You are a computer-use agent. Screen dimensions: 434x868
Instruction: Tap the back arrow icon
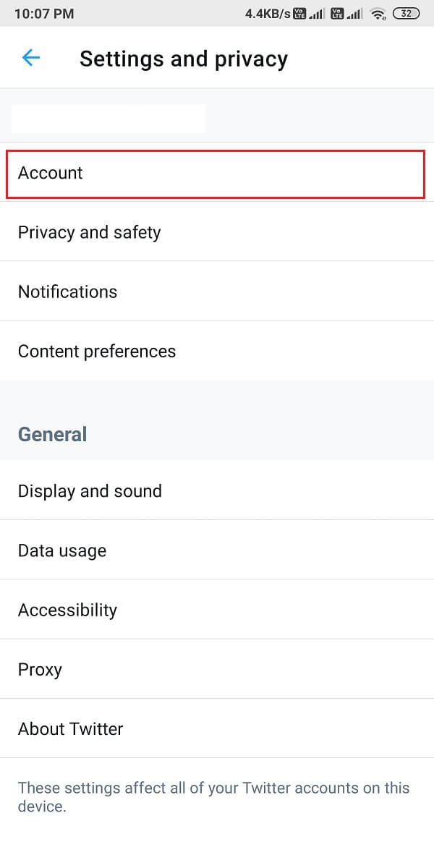pos(31,58)
